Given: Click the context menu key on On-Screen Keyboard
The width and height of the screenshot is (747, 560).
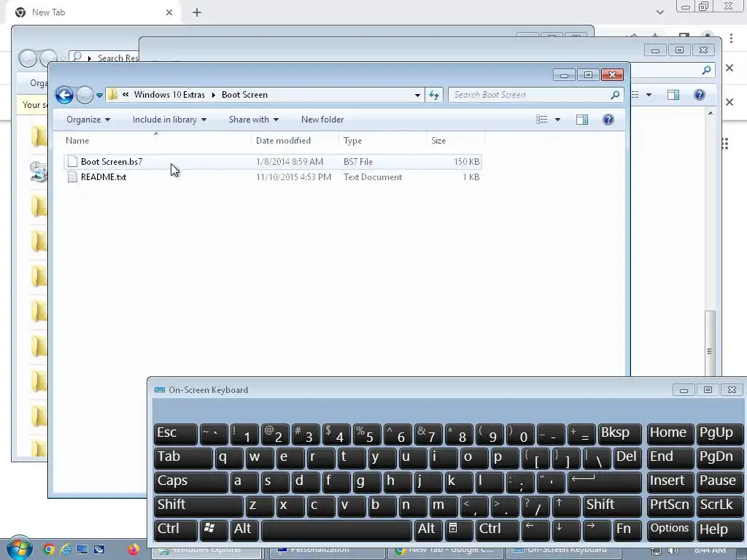Looking at the screenshot, I should (x=459, y=529).
